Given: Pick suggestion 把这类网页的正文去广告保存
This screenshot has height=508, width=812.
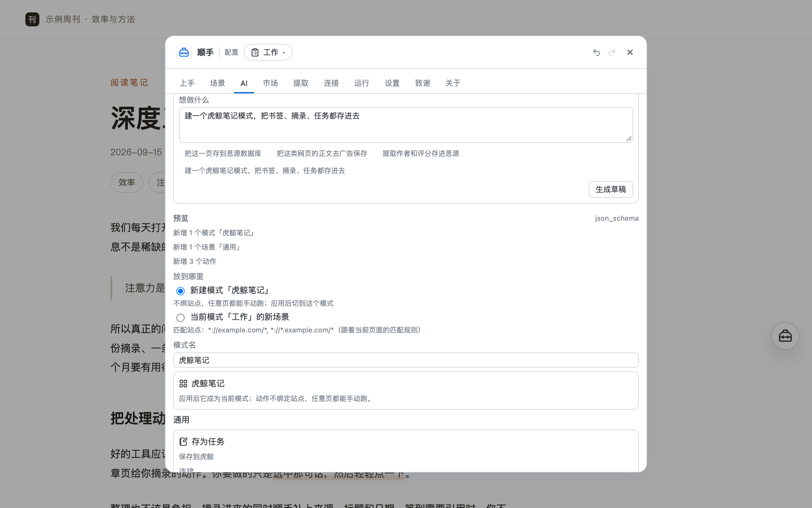Looking at the screenshot, I should (x=322, y=154).
